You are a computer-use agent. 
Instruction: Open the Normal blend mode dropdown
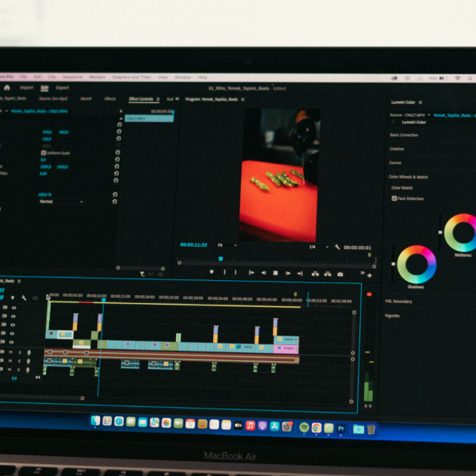coord(61,202)
